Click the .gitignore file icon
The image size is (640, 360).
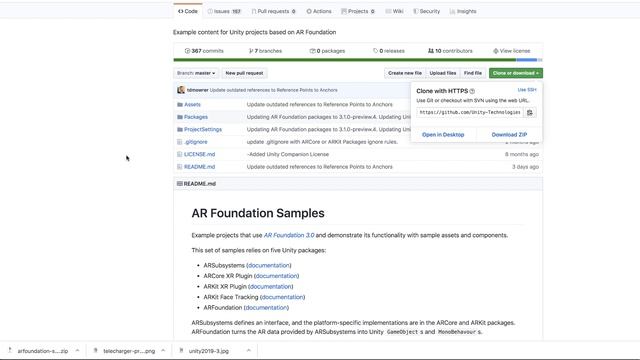(x=180, y=142)
